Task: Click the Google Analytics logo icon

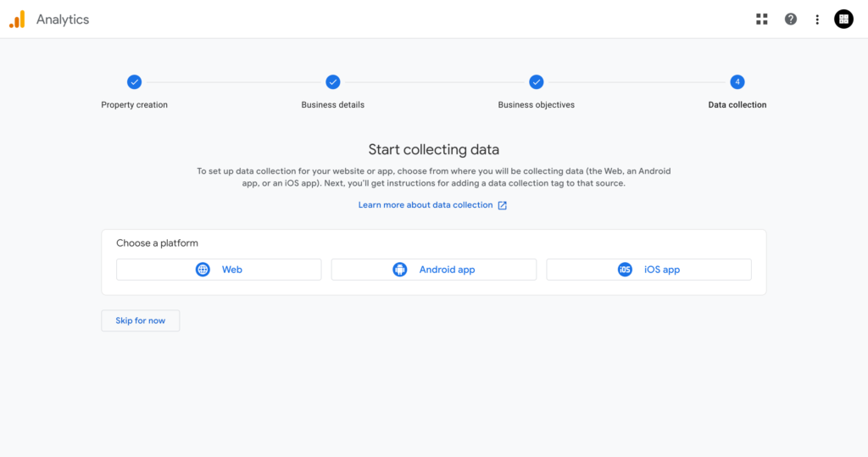Action: [17, 20]
